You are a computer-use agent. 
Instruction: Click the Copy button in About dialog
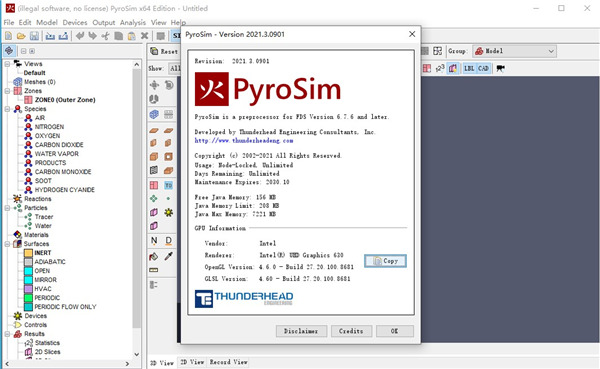[x=385, y=261]
